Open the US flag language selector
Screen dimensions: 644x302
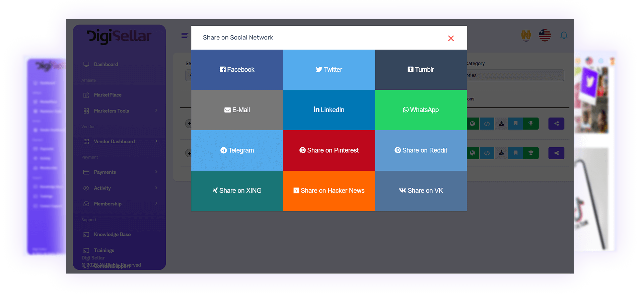click(x=545, y=35)
